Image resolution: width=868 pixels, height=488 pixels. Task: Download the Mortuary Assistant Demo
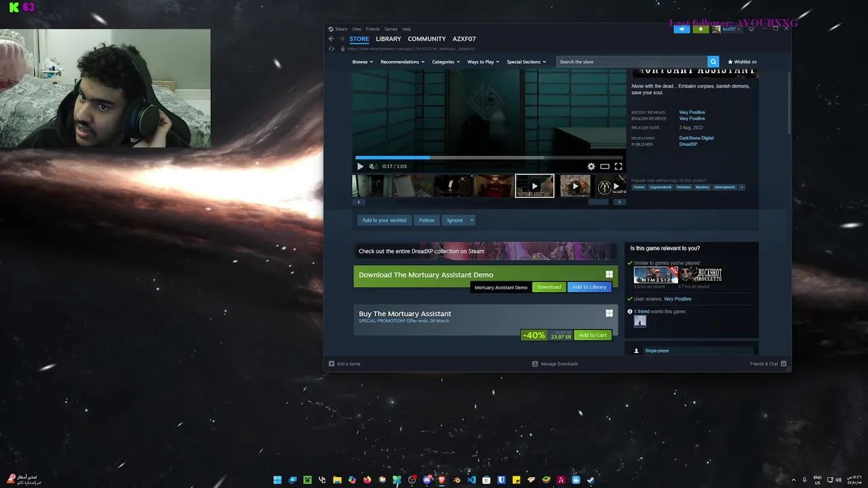(x=549, y=287)
